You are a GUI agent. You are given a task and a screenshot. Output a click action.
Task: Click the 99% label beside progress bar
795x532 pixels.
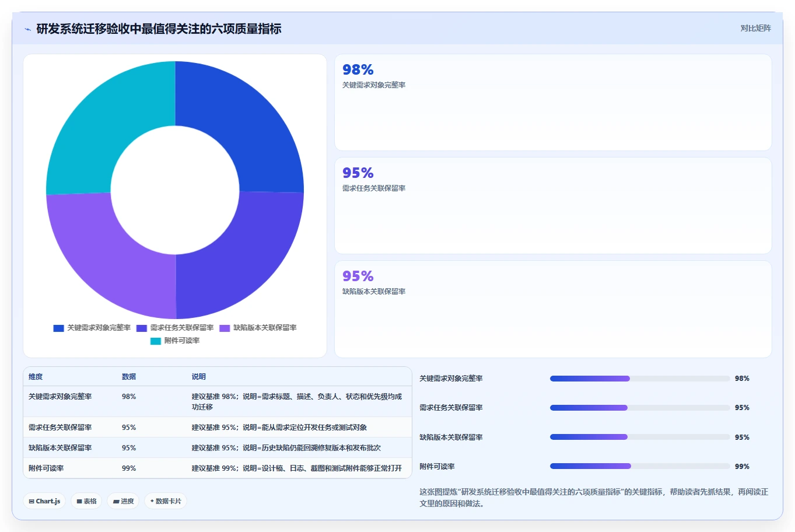(x=742, y=467)
